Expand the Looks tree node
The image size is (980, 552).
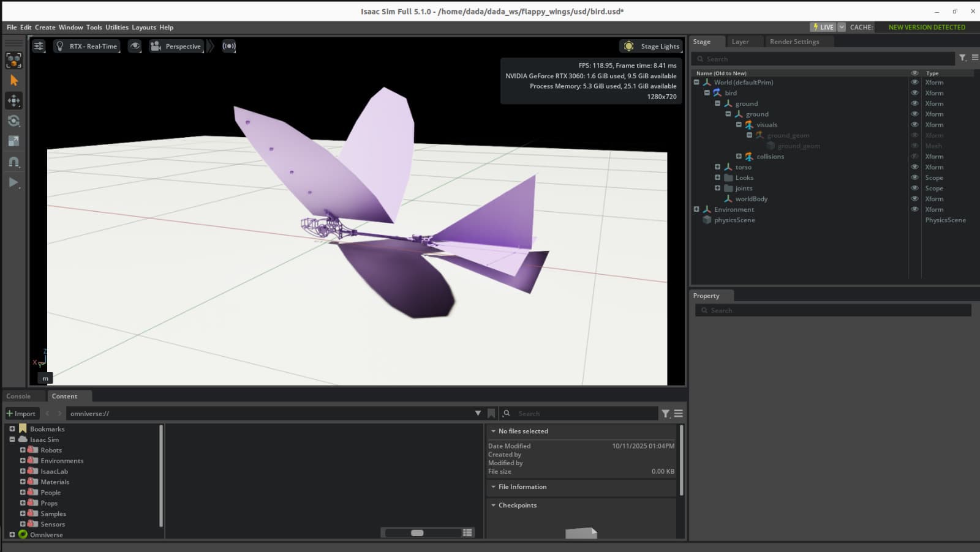point(717,177)
